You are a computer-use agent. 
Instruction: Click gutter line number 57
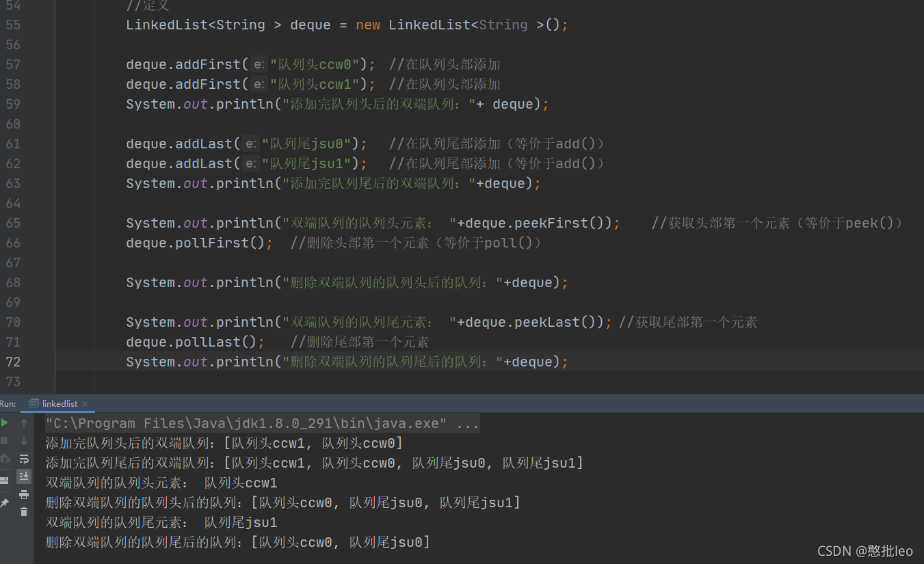(x=13, y=64)
